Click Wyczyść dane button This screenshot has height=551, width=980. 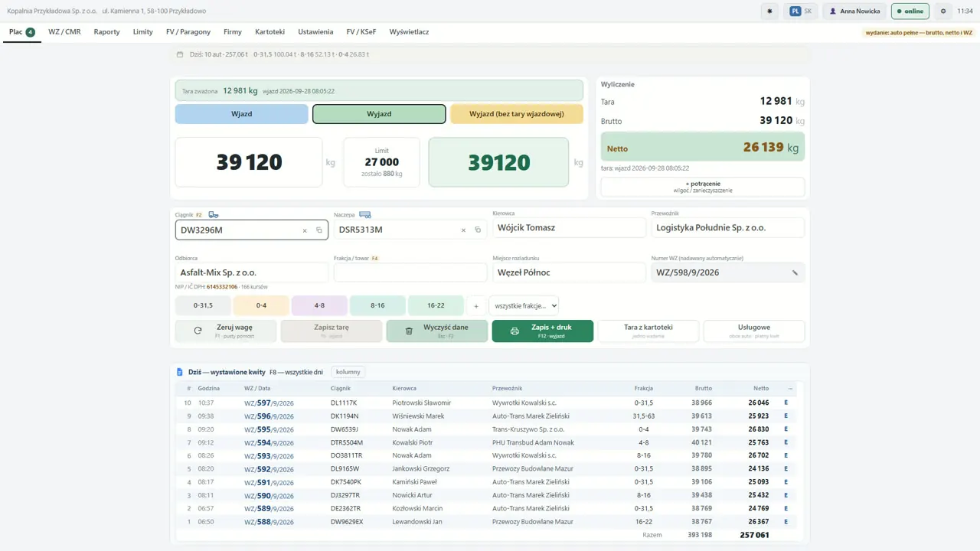click(x=437, y=331)
